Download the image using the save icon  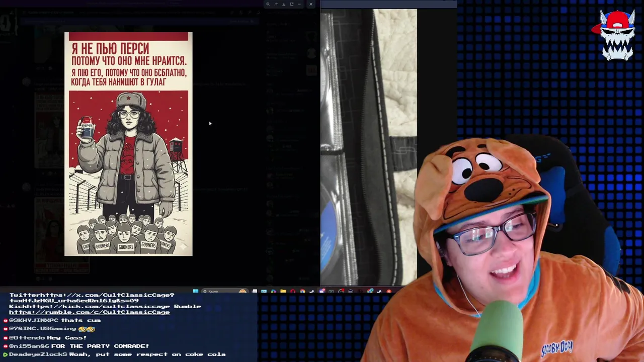pyautogui.click(x=284, y=4)
